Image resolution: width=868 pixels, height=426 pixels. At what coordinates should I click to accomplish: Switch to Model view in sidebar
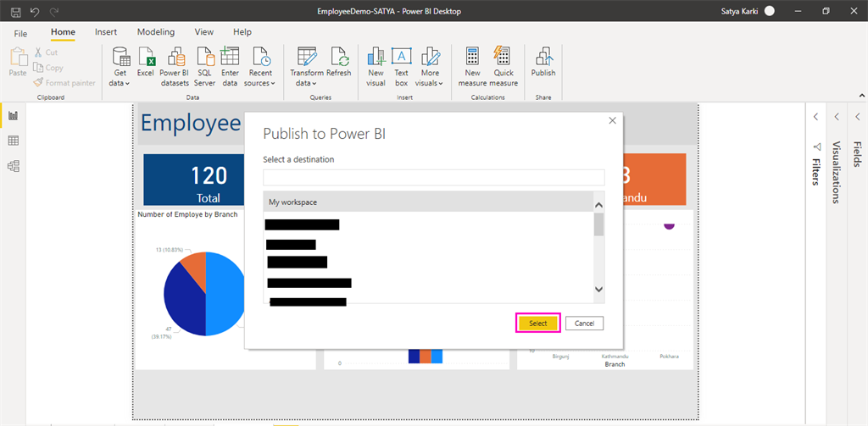point(14,165)
